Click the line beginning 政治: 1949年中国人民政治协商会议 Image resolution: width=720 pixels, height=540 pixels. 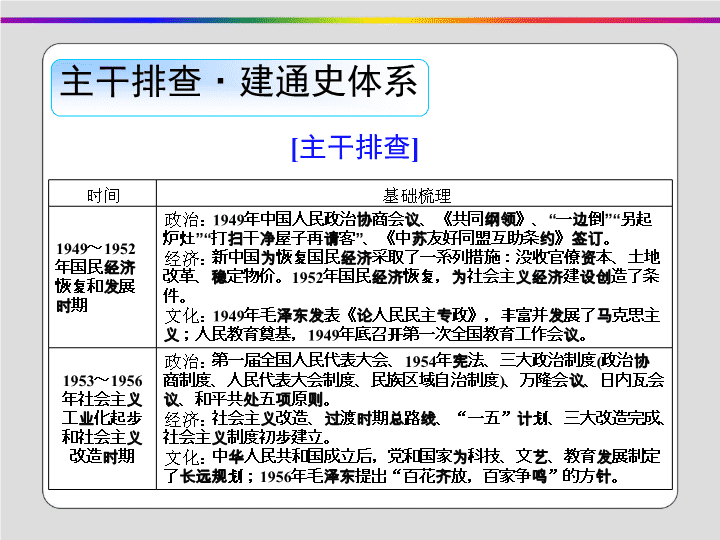(x=408, y=219)
